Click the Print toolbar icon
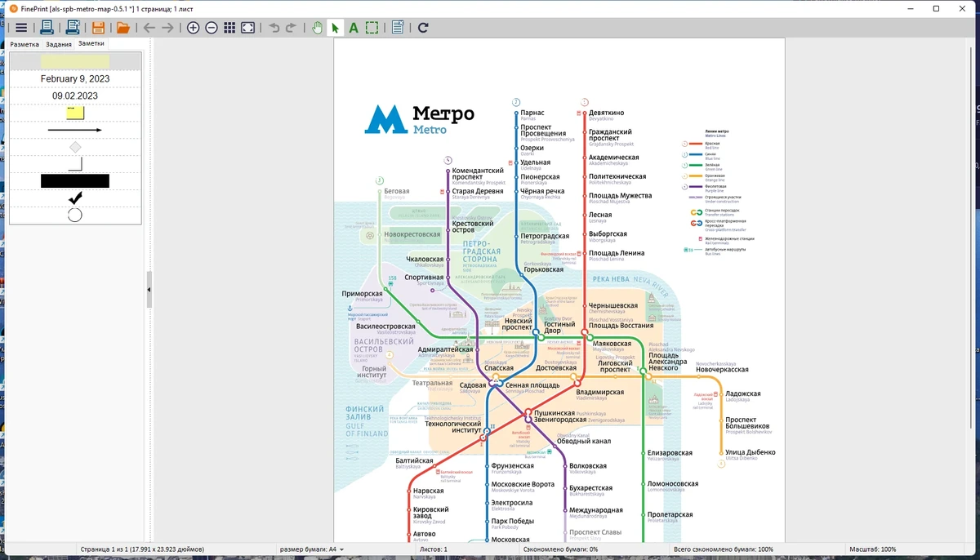980x560 pixels. [x=47, y=28]
